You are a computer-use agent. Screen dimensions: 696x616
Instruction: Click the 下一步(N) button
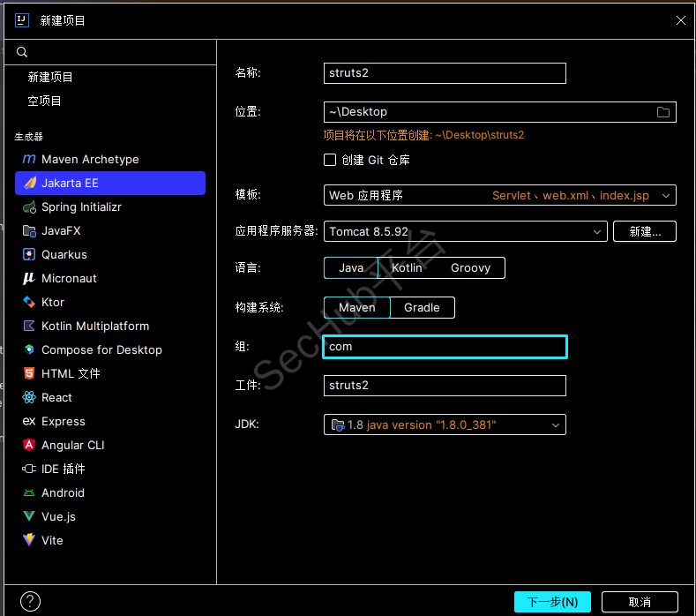tap(552, 602)
